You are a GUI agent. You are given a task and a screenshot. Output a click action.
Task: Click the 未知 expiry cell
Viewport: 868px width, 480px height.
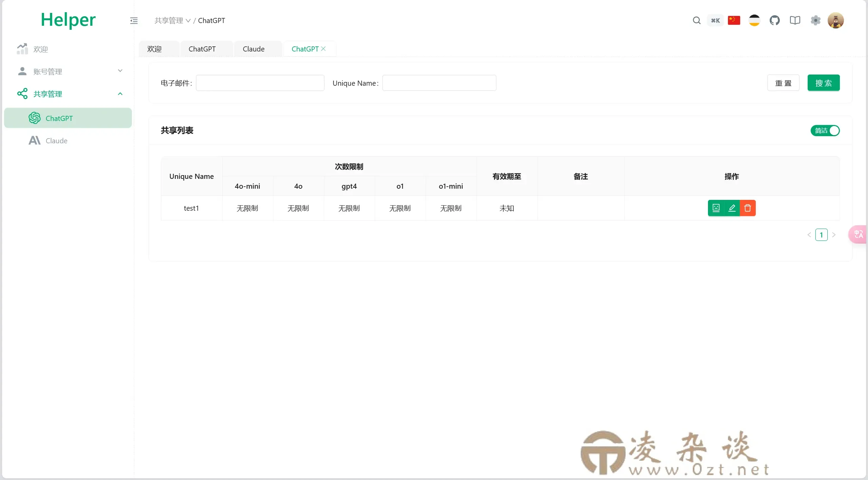click(x=507, y=208)
